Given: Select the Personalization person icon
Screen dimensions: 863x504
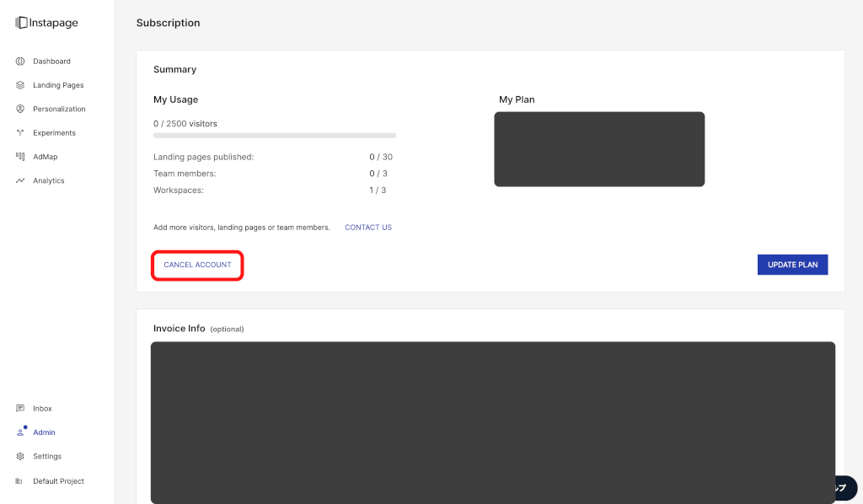Looking at the screenshot, I should (x=20, y=109).
